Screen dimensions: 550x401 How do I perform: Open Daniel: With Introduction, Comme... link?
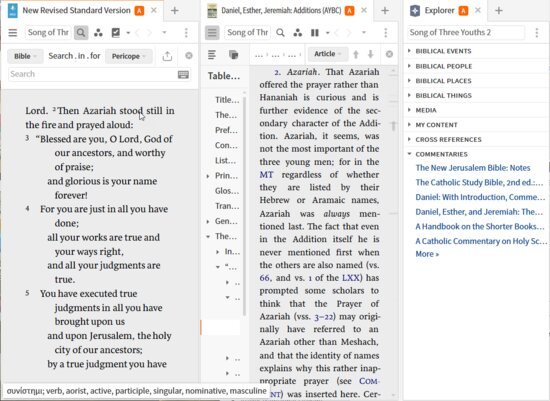point(480,197)
